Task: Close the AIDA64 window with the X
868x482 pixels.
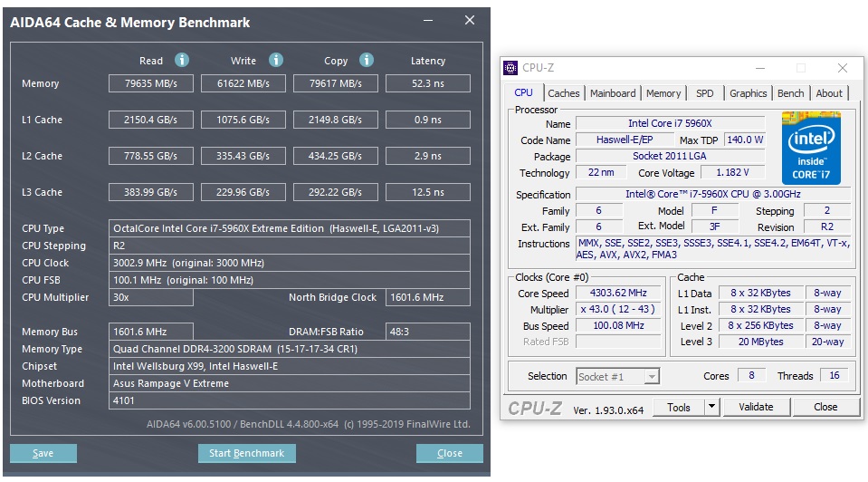Action: pos(470,21)
